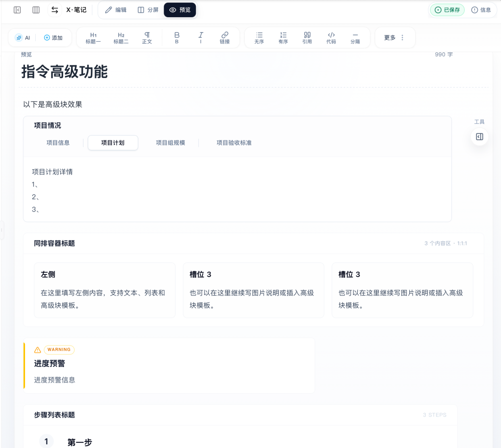Click the 已保存 saved status button
Screen dimensions: 501x448
[447, 10]
